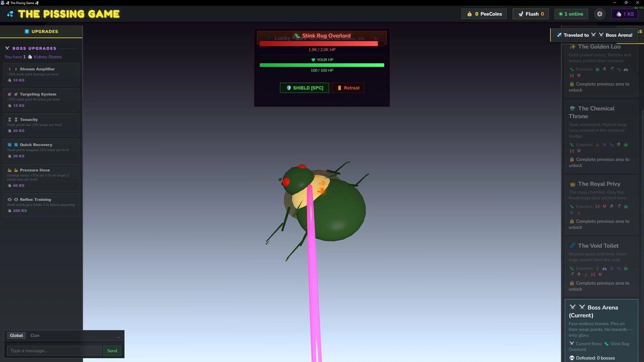Select the Targeting System dartboard icon
The width and height of the screenshot is (644, 362).
pos(10,94)
